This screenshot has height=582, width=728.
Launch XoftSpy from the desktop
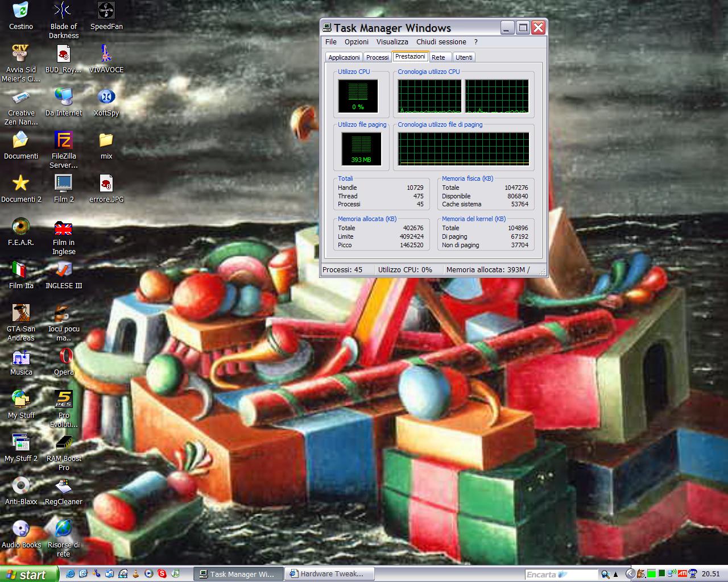point(106,103)
